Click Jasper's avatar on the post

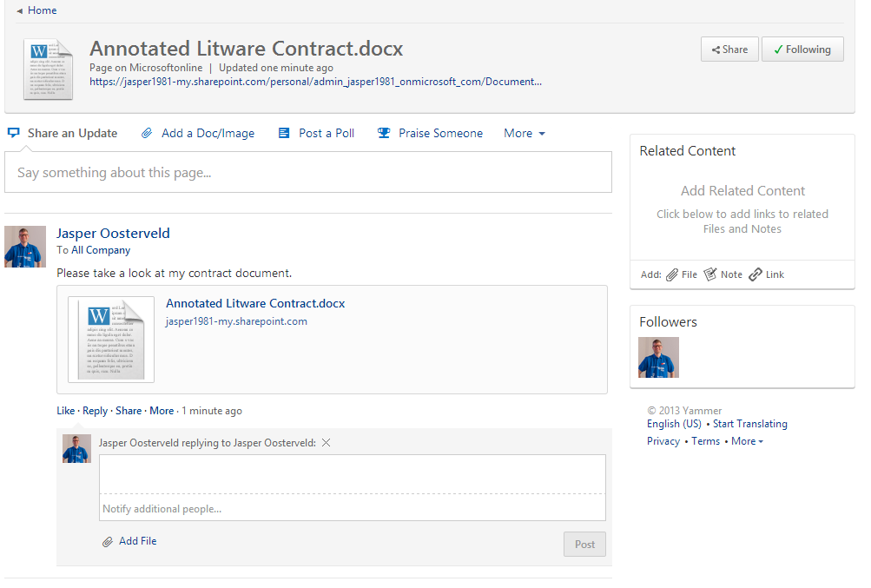point(25,246)
